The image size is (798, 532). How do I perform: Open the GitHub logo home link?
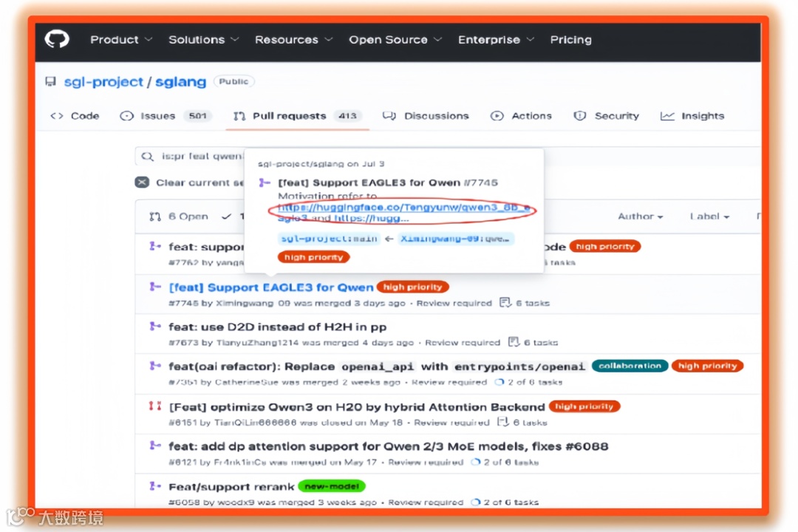[57, 39]
